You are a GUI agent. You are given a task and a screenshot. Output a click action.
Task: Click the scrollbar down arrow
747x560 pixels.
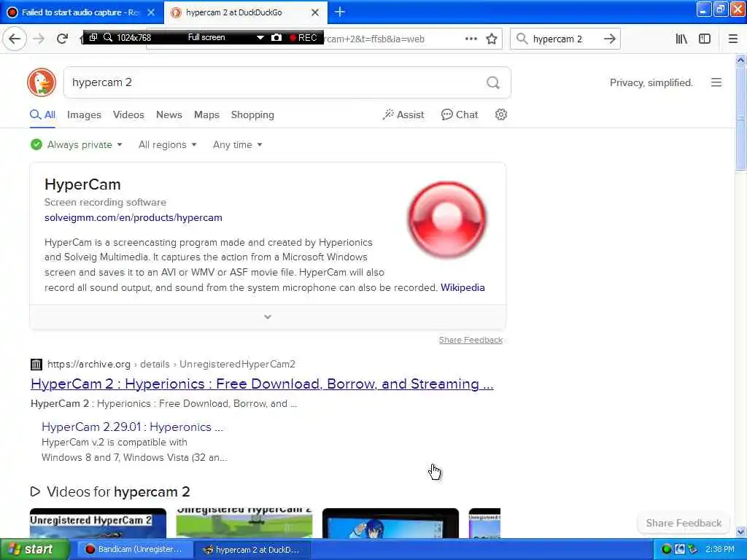coord(740,532)
